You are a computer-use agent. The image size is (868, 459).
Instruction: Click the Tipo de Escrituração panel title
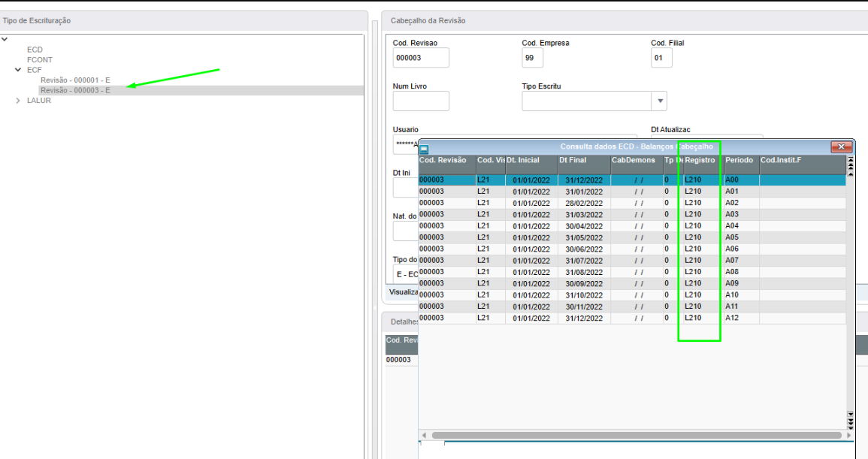(x=37, y=21)
